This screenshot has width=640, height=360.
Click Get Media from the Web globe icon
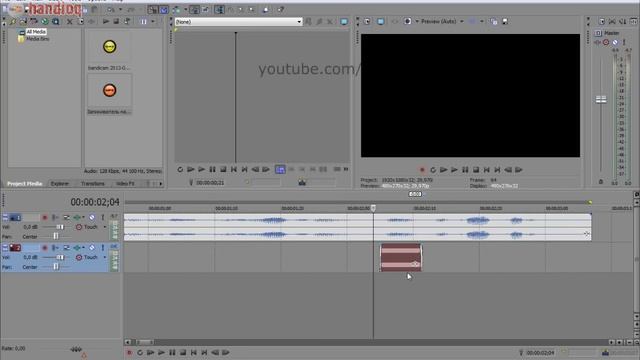pos(44,21)
